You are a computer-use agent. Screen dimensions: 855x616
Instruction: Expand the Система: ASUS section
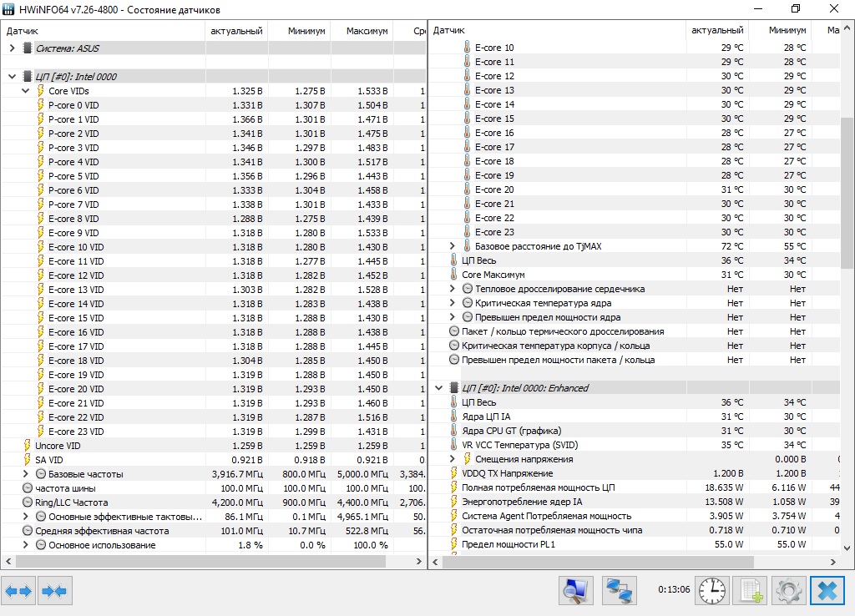click(x=12, y=48)
